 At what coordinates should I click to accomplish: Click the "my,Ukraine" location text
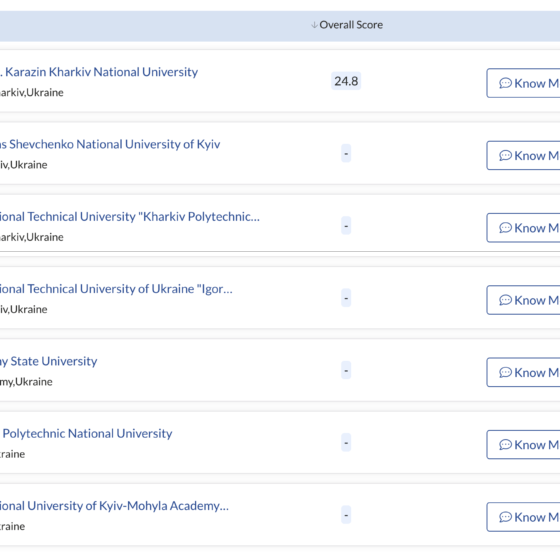(26, 382)
